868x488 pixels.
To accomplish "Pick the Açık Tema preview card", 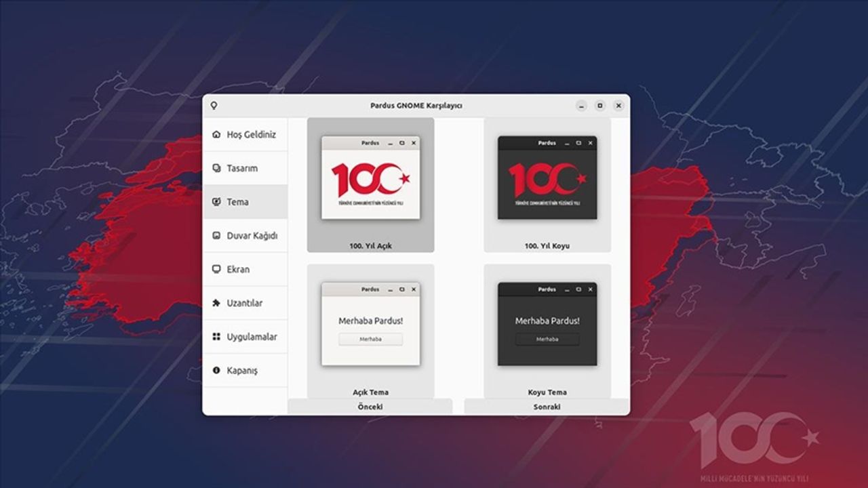I will (371, 331).
